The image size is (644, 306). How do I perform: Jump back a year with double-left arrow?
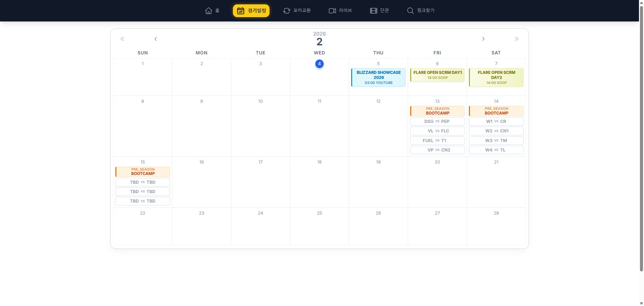[122, 39]
